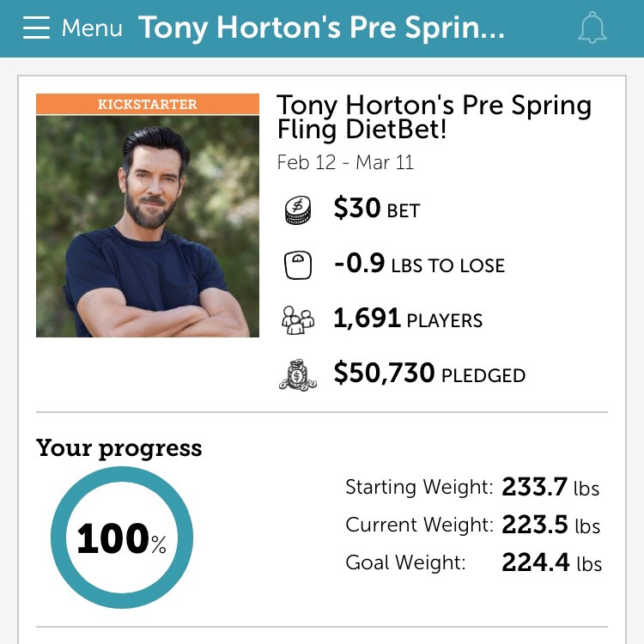
Task: Click the coin stack bet icon
Action: 298,210
